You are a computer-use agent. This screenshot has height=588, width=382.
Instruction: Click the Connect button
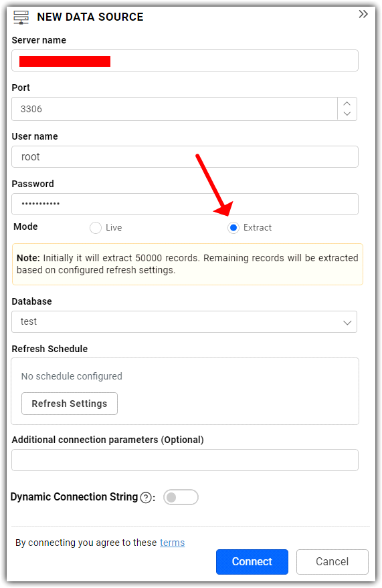[252, 562]
